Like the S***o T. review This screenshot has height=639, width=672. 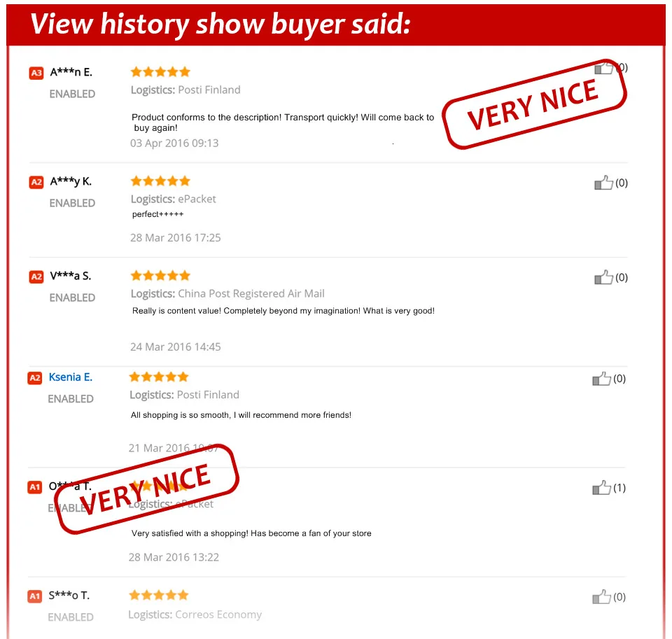[602, 597]
